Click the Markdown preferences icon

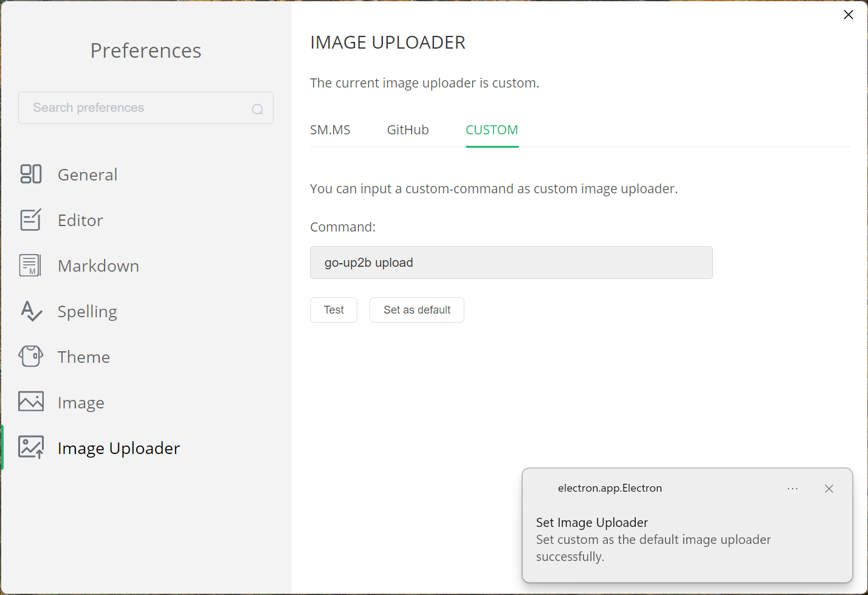pos(30,266)
